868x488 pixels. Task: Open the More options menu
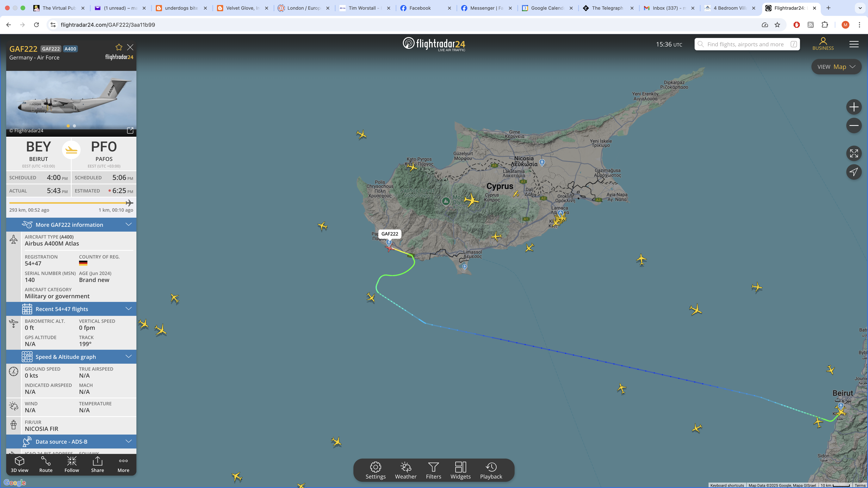123,464
